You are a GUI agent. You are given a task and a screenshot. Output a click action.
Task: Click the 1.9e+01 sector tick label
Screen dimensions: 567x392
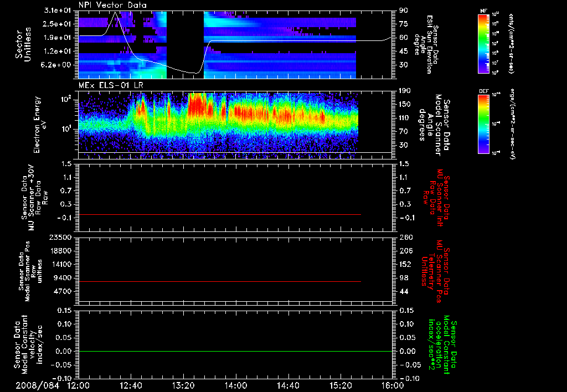point(58,38)
